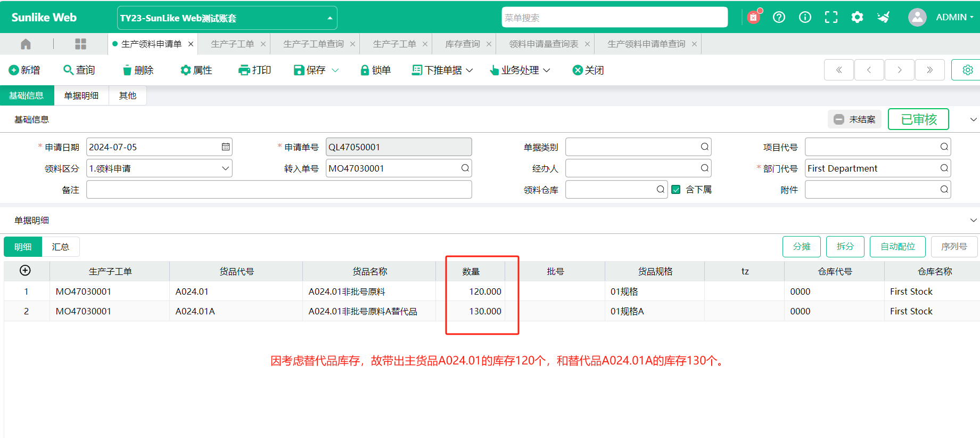The image size is (980, 438).
Task: Switch to the 单据明细 tab
Action: pos(81,95)
